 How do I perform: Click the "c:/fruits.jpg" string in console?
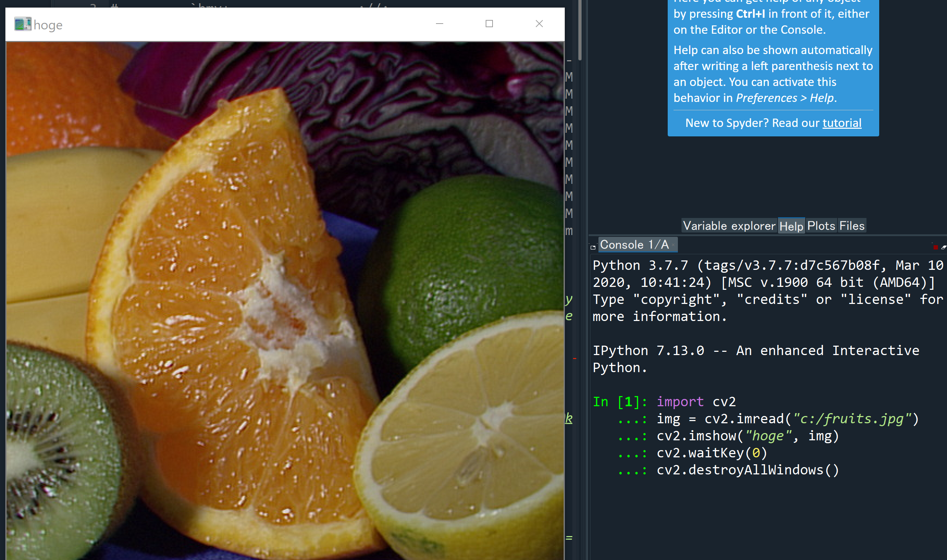[852, 419]
